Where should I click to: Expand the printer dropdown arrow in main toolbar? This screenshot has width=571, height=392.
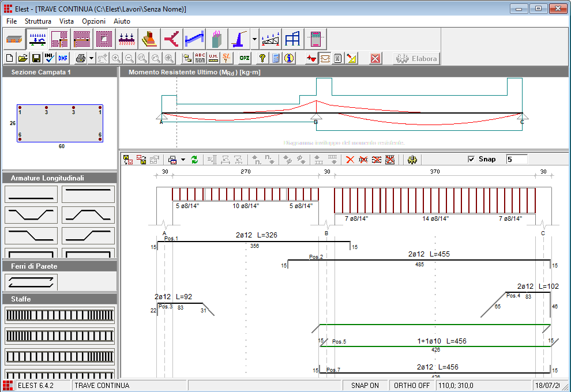(x=91, y=58)
